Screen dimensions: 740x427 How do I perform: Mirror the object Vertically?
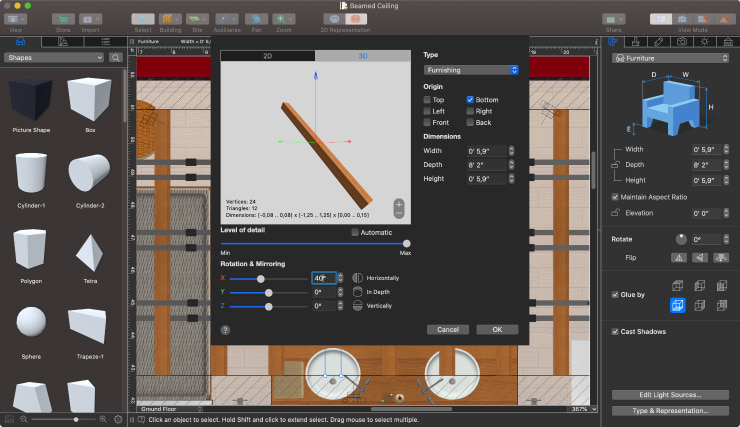pyautogui.click(x=358, y=306)
